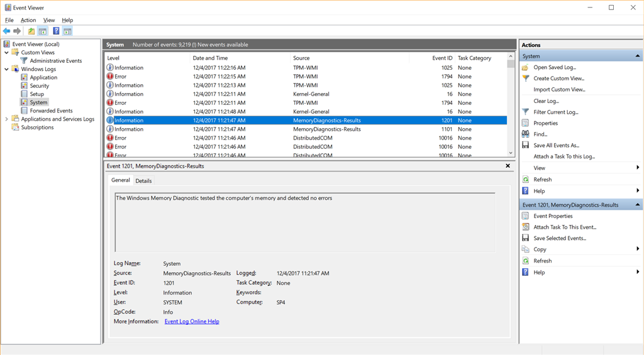The height and width of the screenshot is (355, 644).
Task: Open the Action menu
Action: point(28,20)
